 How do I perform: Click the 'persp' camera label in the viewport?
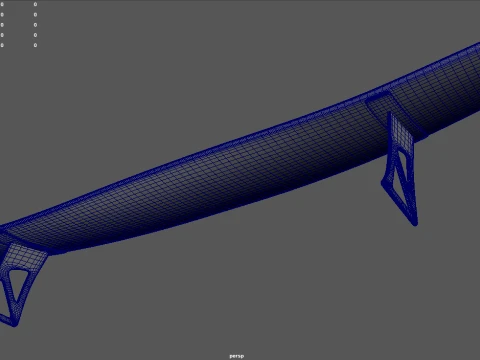coord(237,356)
